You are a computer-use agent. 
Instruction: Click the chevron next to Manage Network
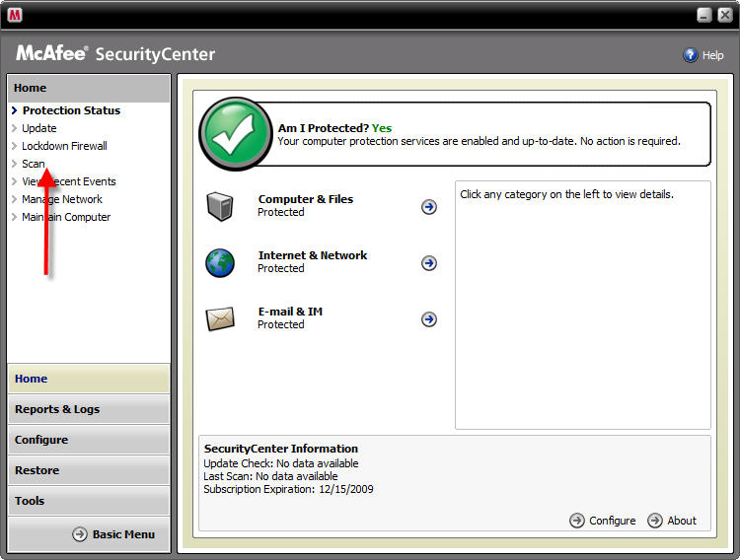14,199
